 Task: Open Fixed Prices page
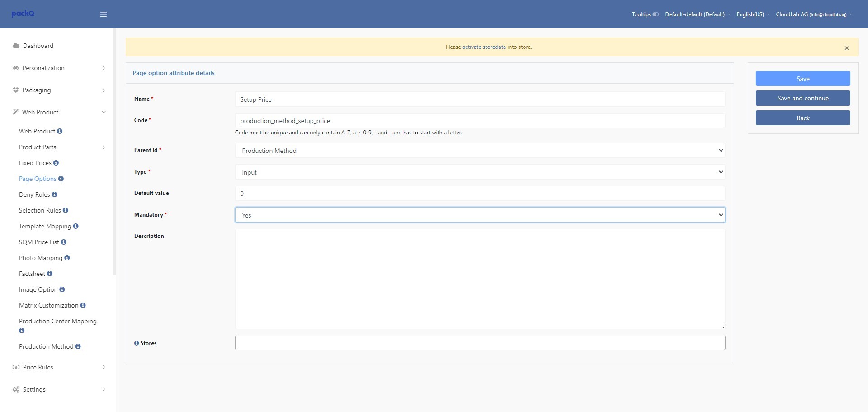click(35, 163)
